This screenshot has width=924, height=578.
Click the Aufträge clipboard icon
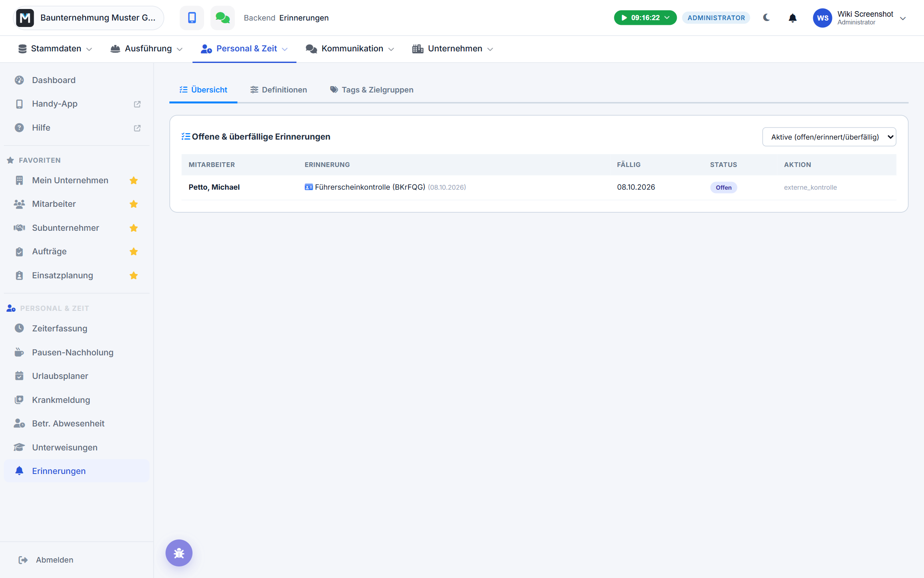click(19, 251)
